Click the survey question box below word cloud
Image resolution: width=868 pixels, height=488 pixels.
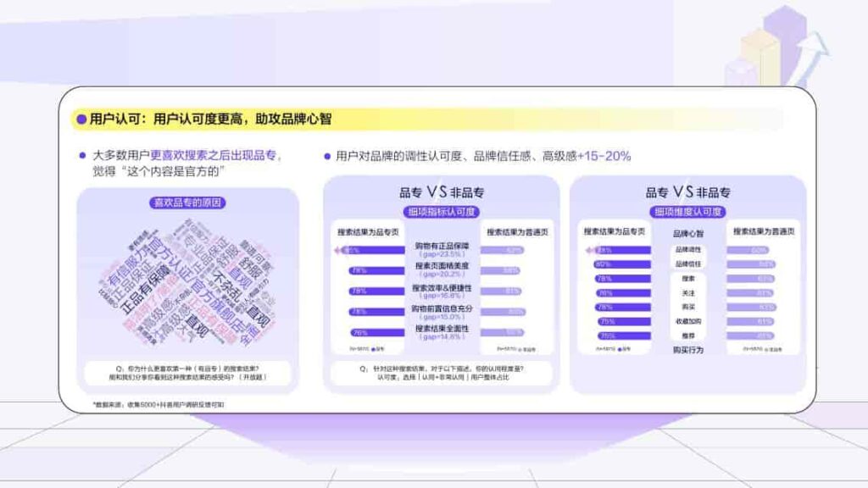187,373
